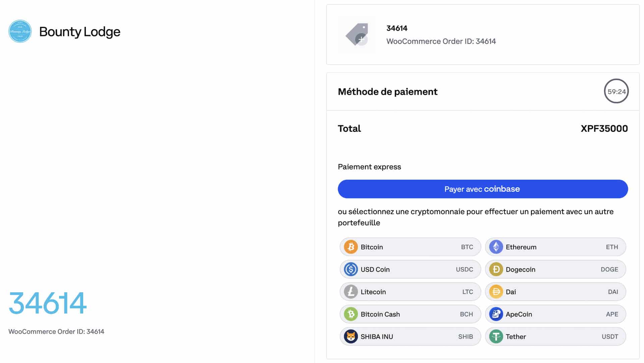Toggle the USD Coin payment method

[409, 269]
